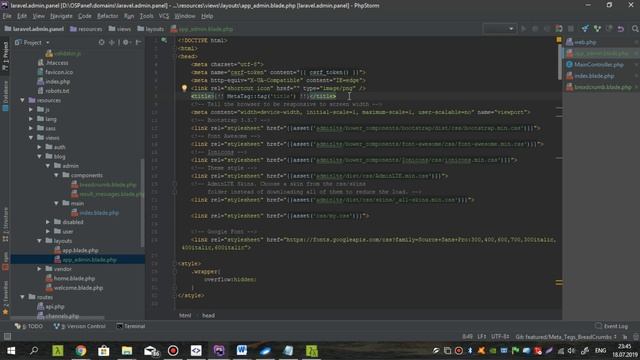640x360 pixels.
Task: Toggle the npm tool window side tab
Action: [x=5, y=262]
